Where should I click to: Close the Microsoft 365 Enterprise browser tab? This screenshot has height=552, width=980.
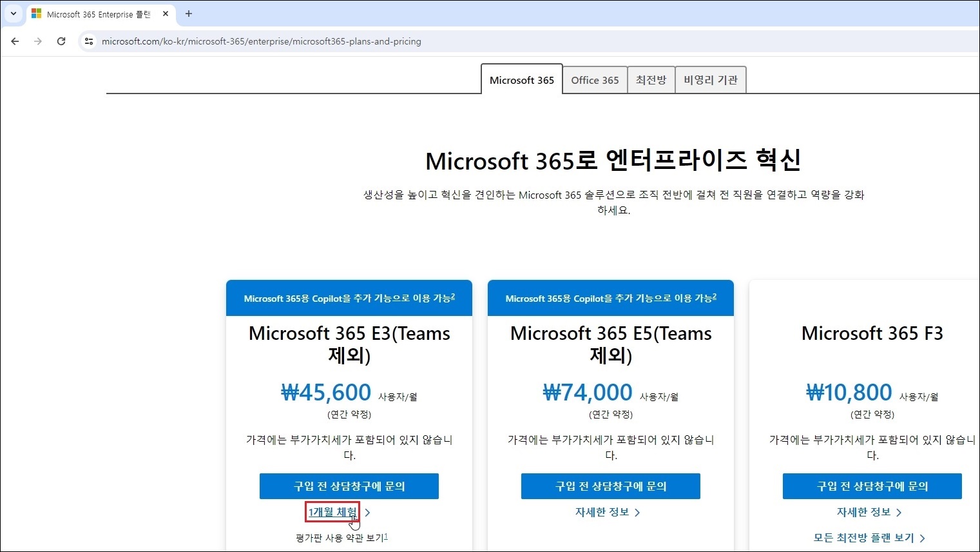pyautogui.click(x=166, y=14)
